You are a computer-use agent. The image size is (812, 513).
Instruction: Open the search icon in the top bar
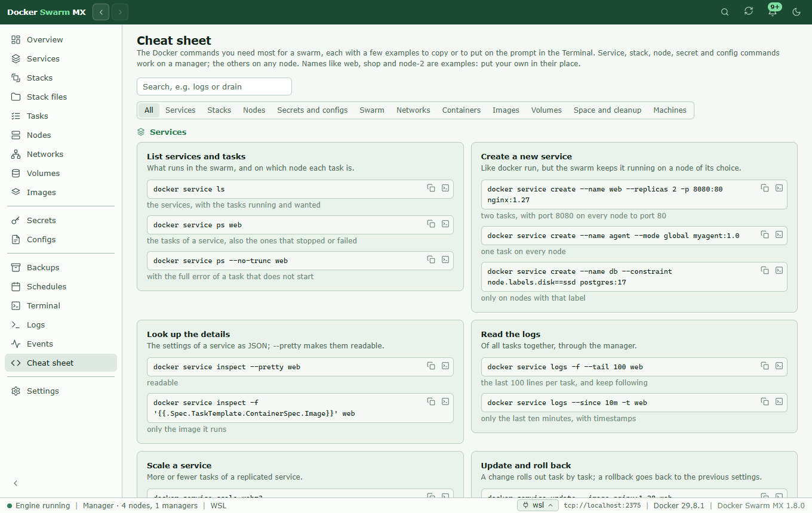click(x=725, y=12)
